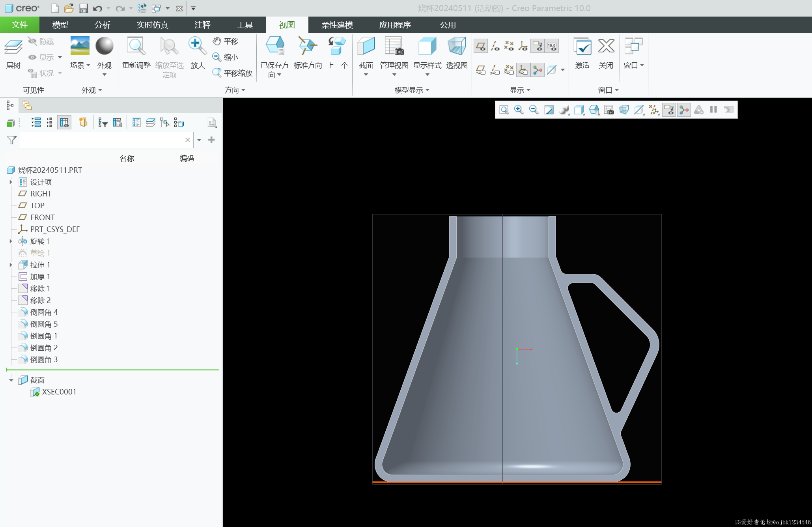Open the 显示样式 display style dropdown
Screen dimensions: 812x527
point(427,75)
